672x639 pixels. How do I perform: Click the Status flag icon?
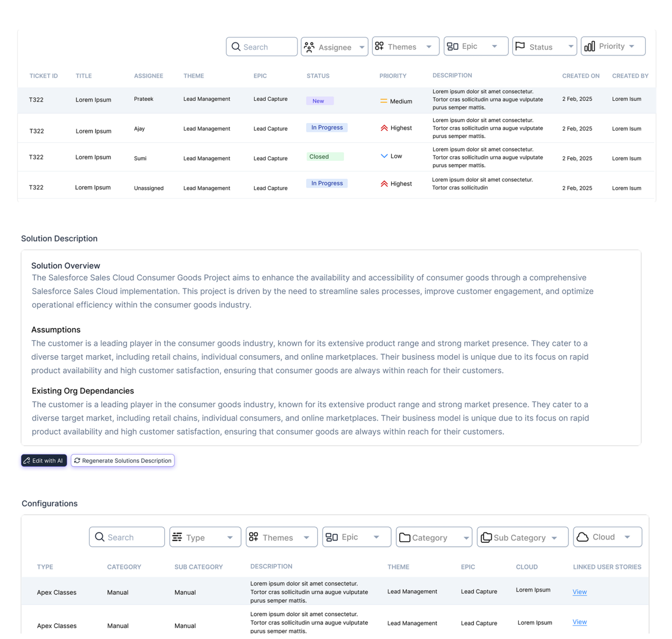[x=520, y=46]
